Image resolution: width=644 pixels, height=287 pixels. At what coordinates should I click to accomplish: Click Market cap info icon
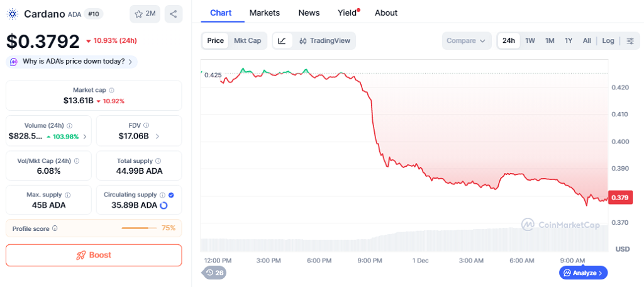click(112, 90)
